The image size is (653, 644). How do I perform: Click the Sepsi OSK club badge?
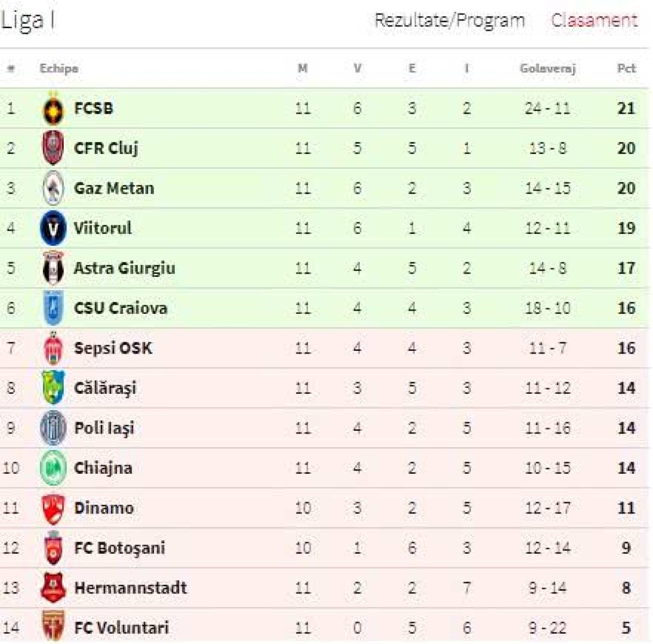pos(53,348)
